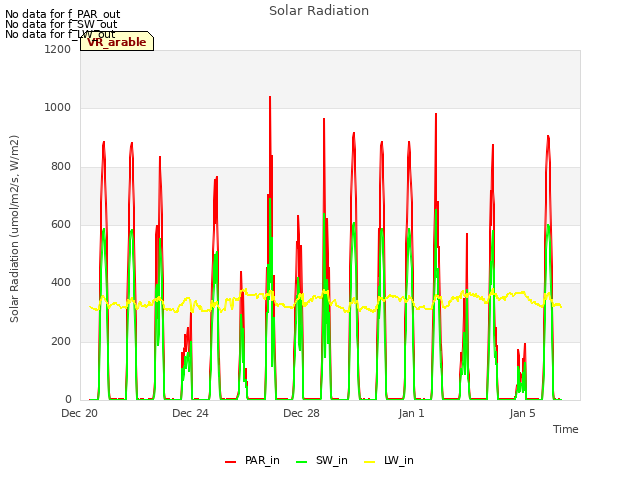Click the Dec 28 x-axis tick label
640x480 pixels.
click(x=301, y=413)
